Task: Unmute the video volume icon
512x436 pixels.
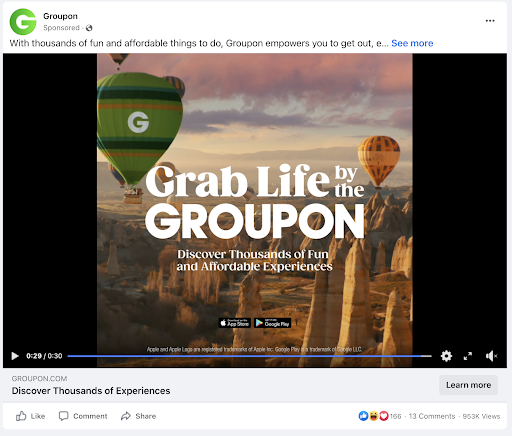Action: pyautogui.click(x=491, y=356)
